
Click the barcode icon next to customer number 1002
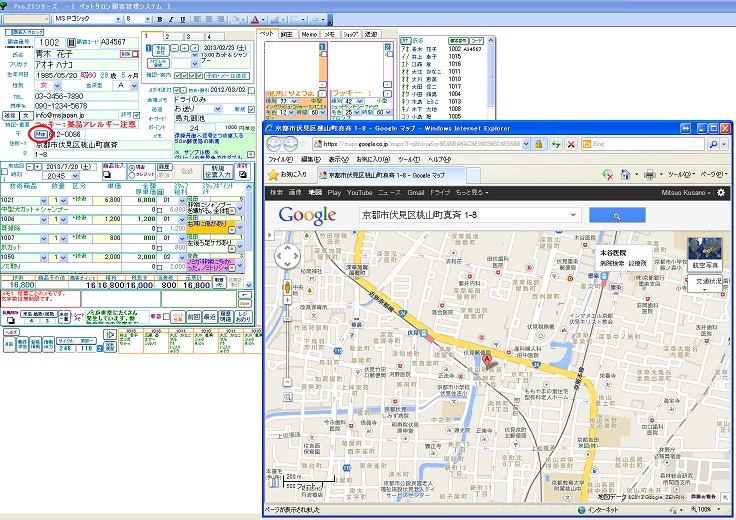point(71,42)
